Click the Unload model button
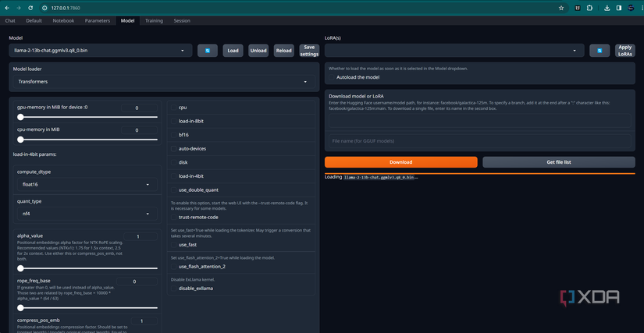This screenshot has width=644, height=333. tap(258, 51)
